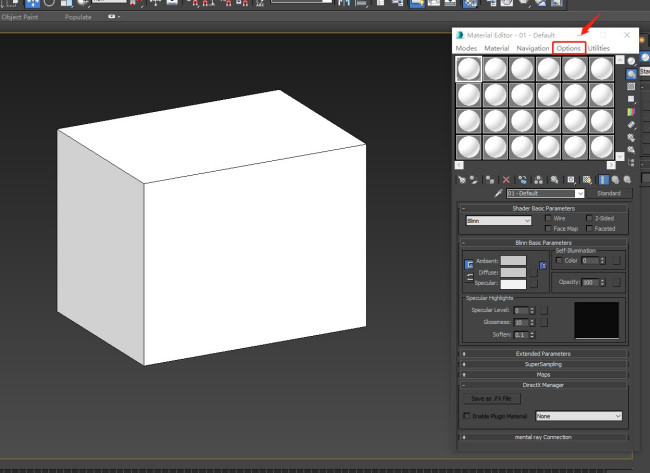This screenshot has height=473, width=650.
Task: Click the Select by Material icon
Action: point(631,150)
